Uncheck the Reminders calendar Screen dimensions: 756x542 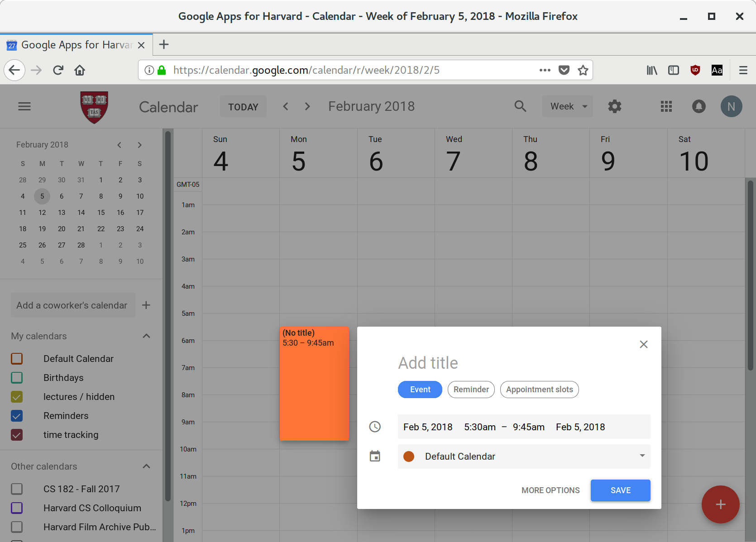tap(17, 416)
